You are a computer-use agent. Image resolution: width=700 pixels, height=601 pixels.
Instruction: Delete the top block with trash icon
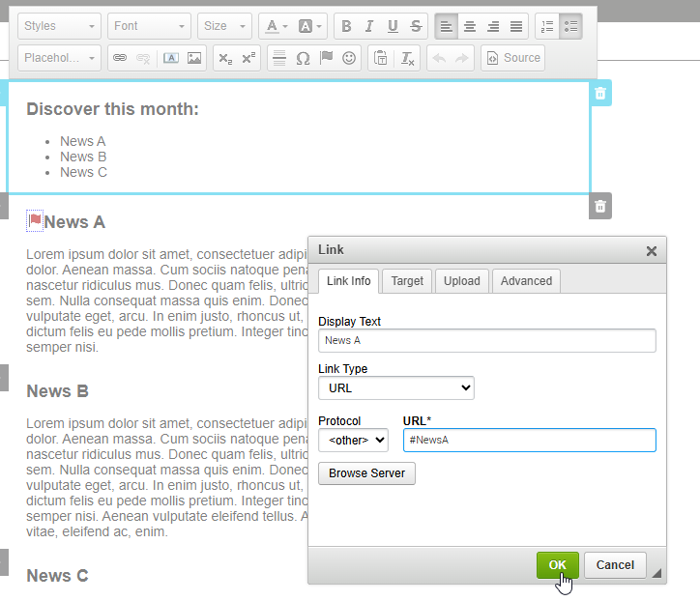(600, 94)
